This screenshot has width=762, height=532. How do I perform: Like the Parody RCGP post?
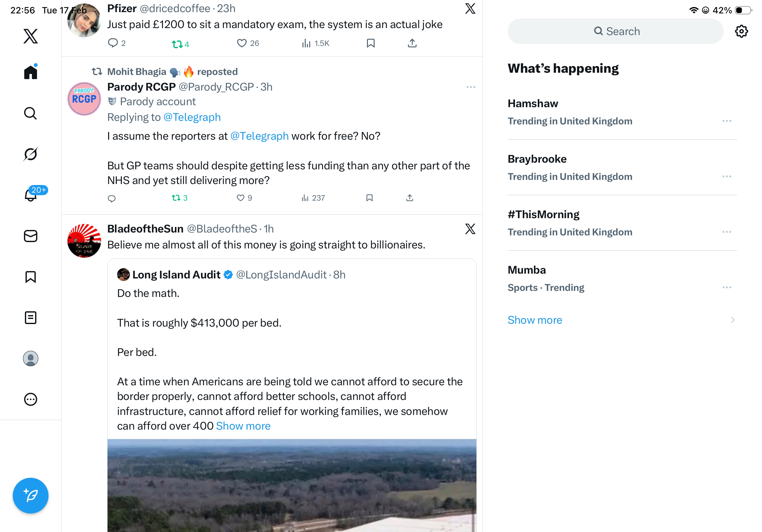[x=241, y=198]
